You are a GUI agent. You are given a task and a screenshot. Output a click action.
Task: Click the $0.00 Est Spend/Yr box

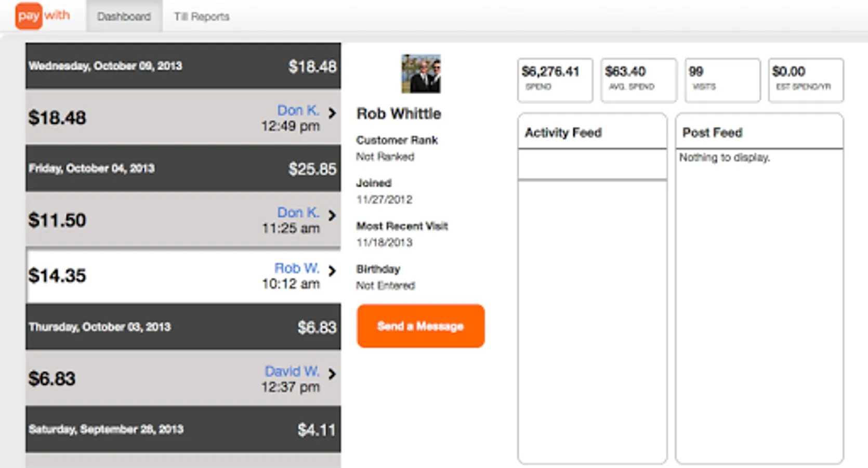(806, 80)
